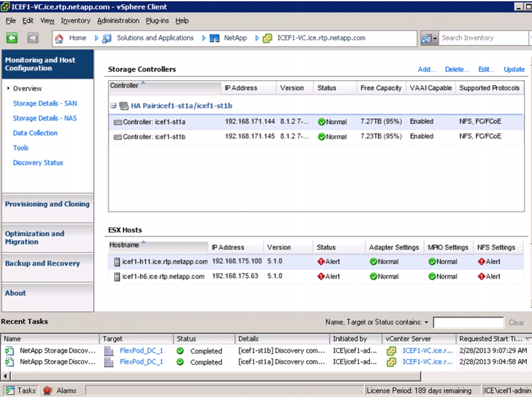532x401 pixels.
Task: Click the NetApp logo icon in breadcrumb
Action: coord(214,38)
